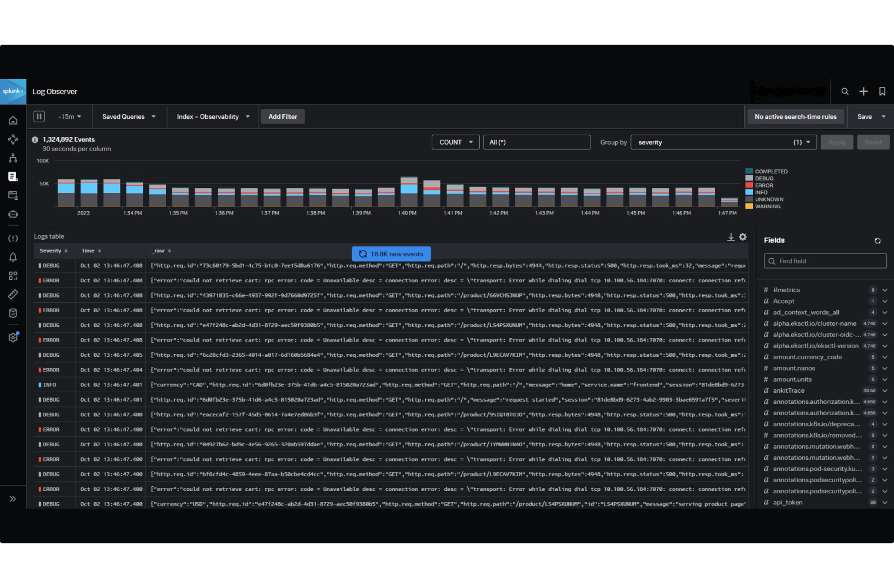Select the Log Observer icon in the sidebar
The image size is (894, 588).
[13, 176]
